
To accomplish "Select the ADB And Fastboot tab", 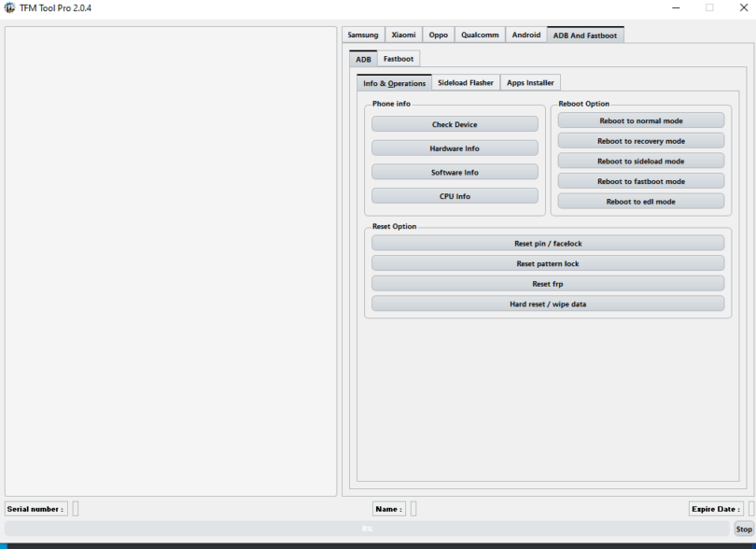I will click(x=585, y=35).
